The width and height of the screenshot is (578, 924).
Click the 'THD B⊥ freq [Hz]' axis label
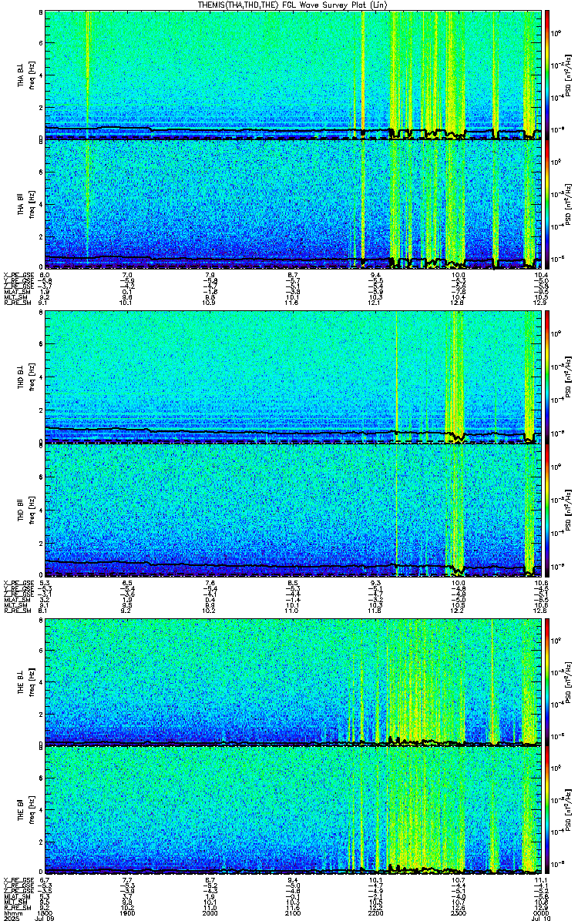tap(25, 376)
